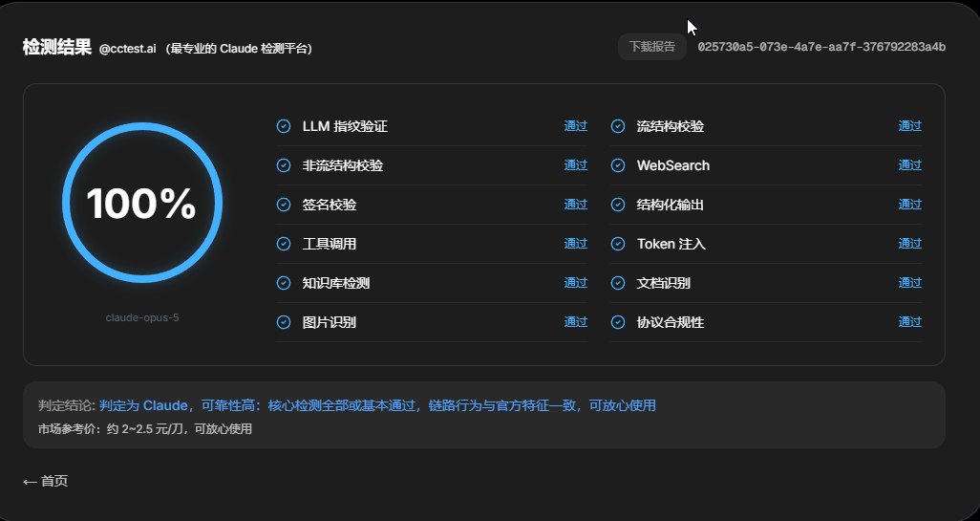Click the 通过 status for WebSearch
Viewport: 980px width, 521px height.
point(910,165)
